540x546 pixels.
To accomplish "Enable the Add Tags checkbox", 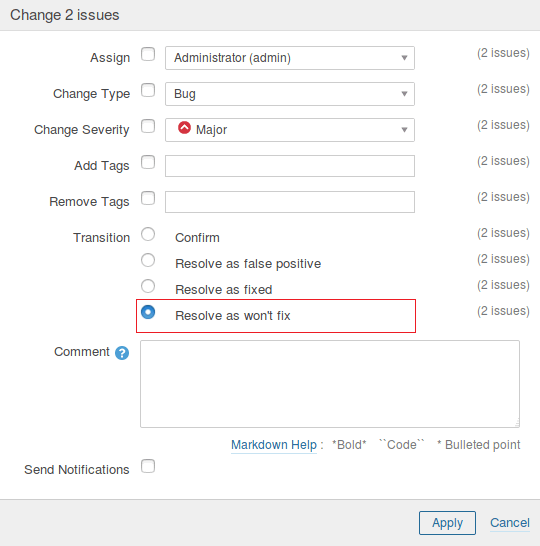I will tap(148, 162).
